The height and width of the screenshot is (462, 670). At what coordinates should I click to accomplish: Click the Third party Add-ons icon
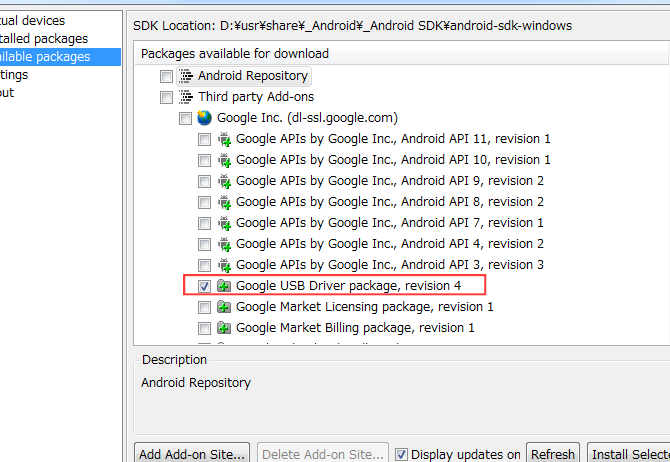coord(185,97)
